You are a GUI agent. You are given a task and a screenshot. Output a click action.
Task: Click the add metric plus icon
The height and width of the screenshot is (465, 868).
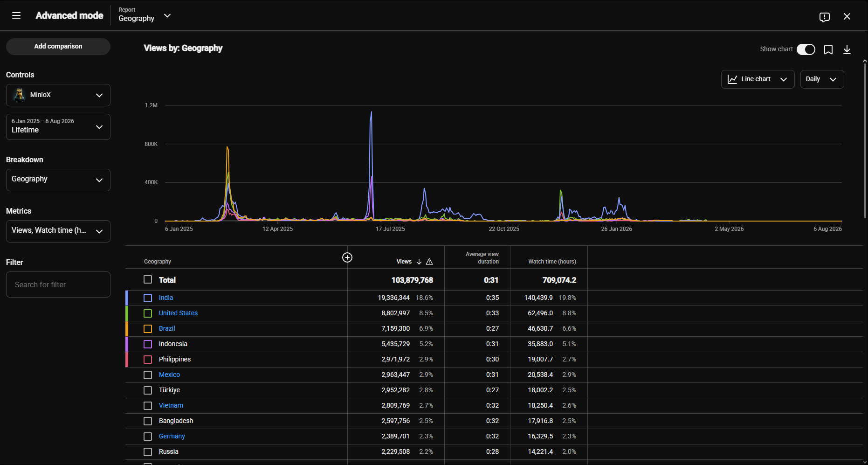(x=347, y=257)
